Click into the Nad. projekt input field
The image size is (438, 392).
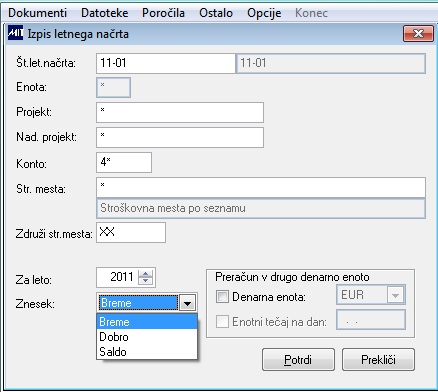[180, 137]
